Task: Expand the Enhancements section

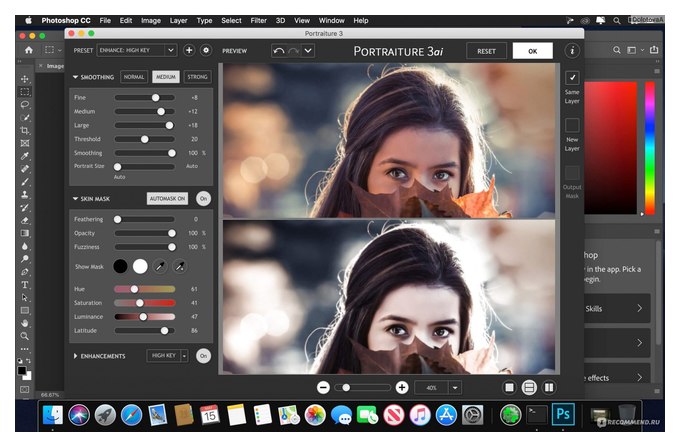Action: coord(75,356)
